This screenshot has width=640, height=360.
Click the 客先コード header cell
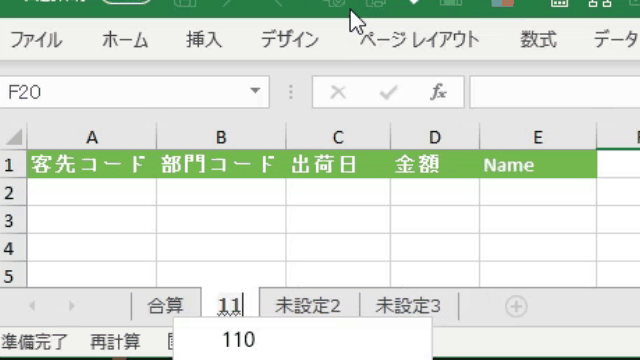92,164
